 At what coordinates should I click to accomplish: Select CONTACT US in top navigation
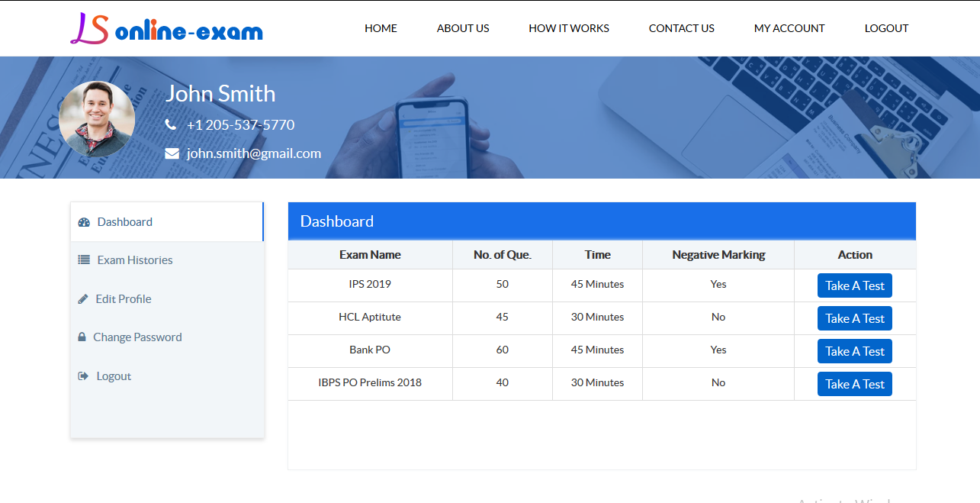[682, 28]
